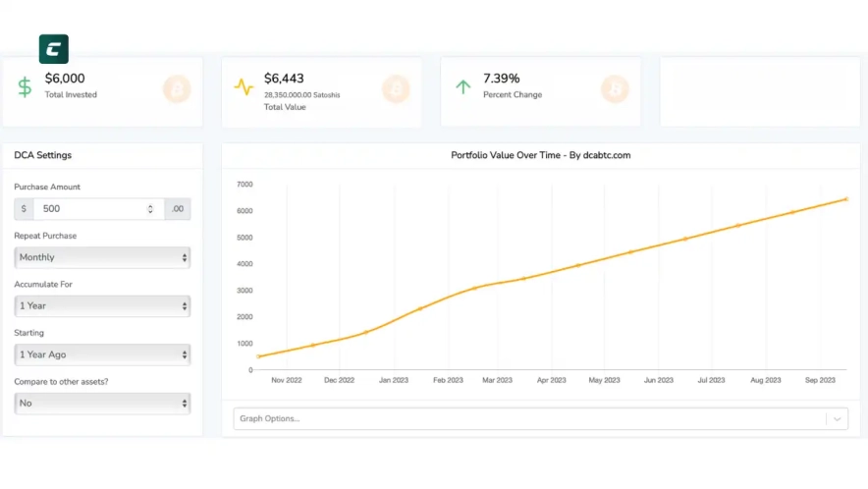Image resolution: width=868 pixels, height=489 pixels.
Task: Click the Purchase Amount stepper arrows
Action: click(150, 209)
